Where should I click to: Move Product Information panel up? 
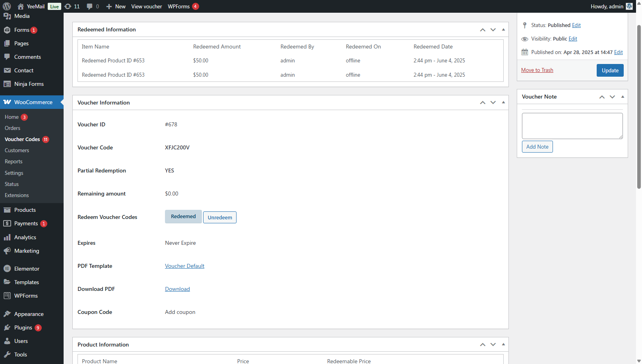point(483,345)
